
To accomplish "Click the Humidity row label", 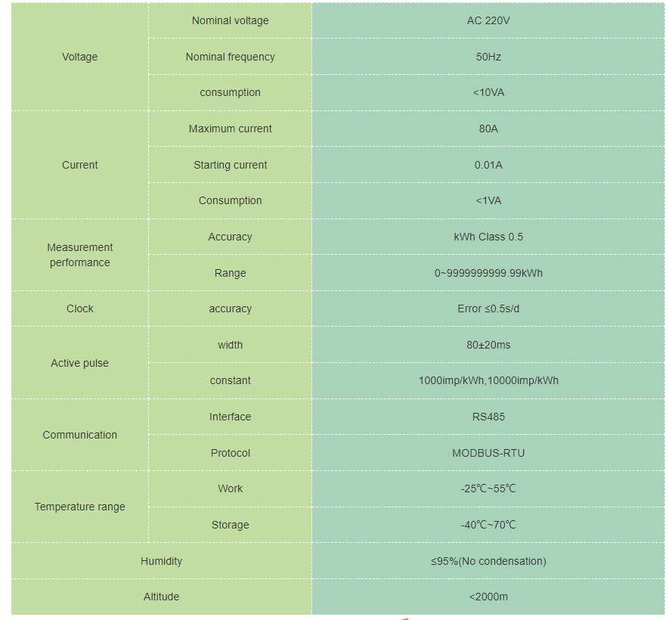I will 161,561.
